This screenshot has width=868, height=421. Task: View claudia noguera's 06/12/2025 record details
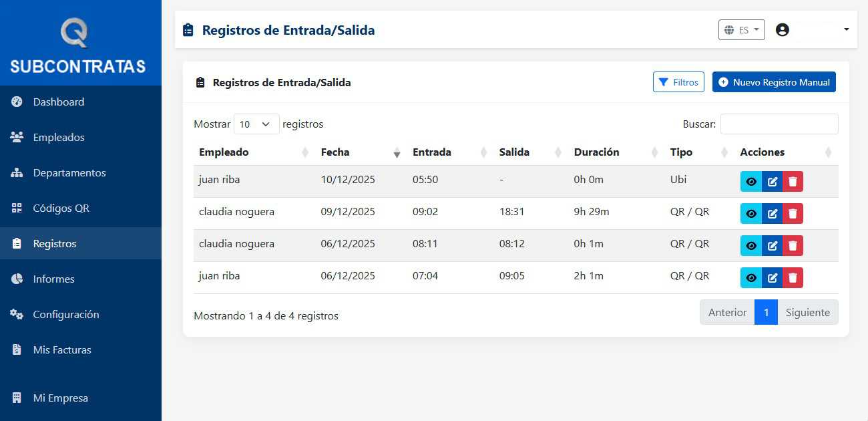point(750,245)
